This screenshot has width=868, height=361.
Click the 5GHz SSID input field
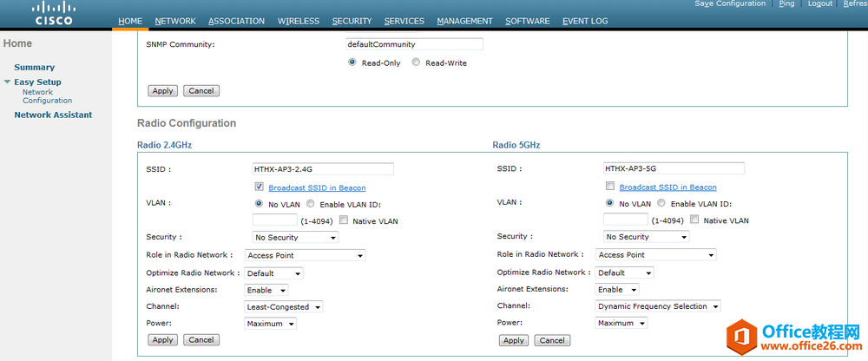point(674,168)
